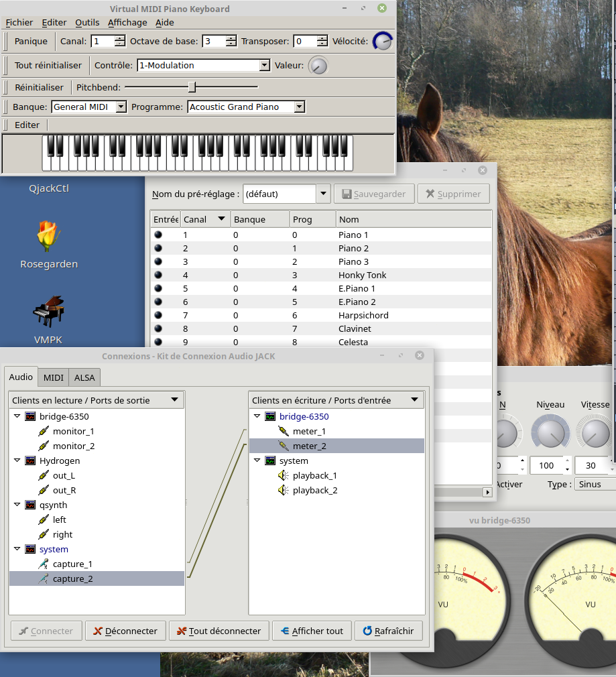Select Hydrogen out_R port
The image size is (616, 677).
click(64, 490)
